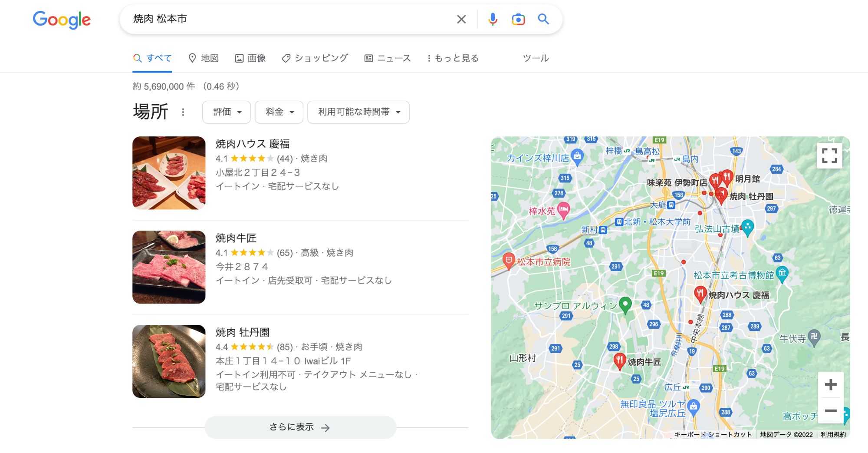Open the 利用可能な時間帯 hours dropdown
This screenshot has width=868, height=453.
pos(358,112)
